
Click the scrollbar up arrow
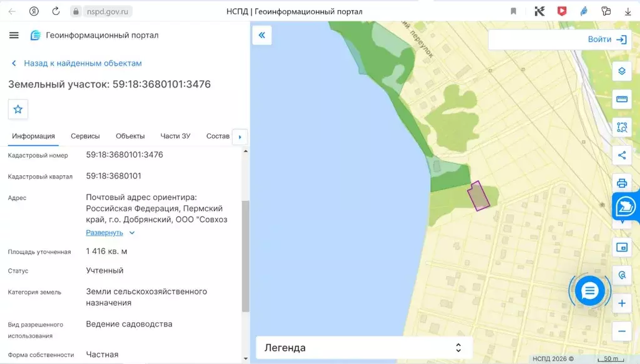click(245, 151)
